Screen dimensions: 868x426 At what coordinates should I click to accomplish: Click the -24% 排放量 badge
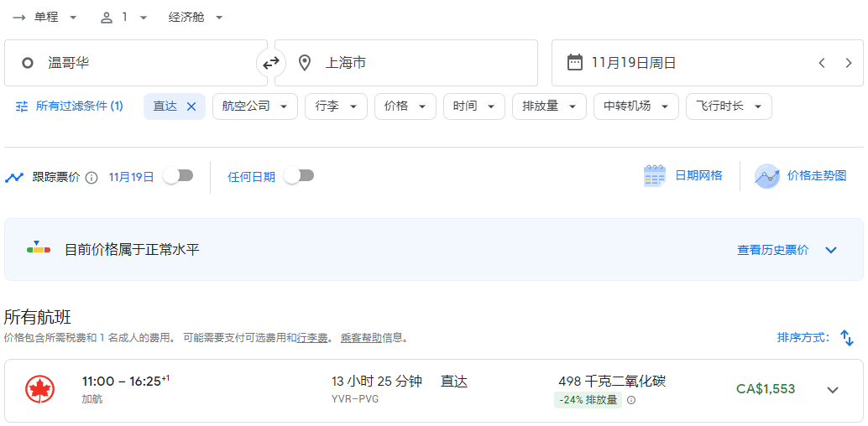pos(588,400)
